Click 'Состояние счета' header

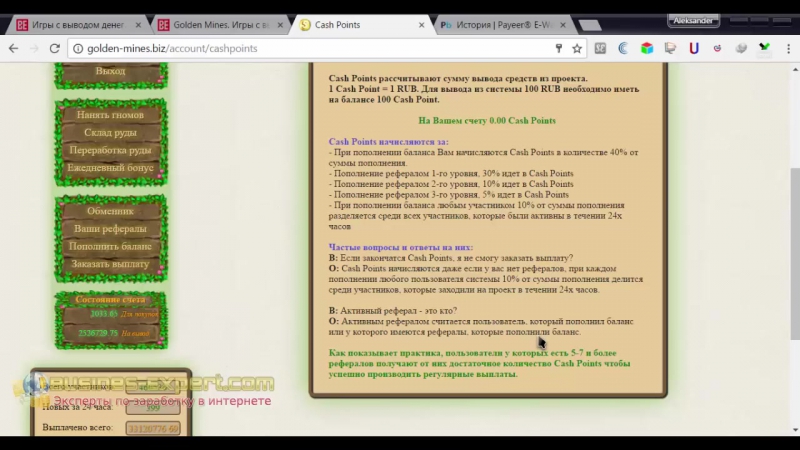point(110,300)
